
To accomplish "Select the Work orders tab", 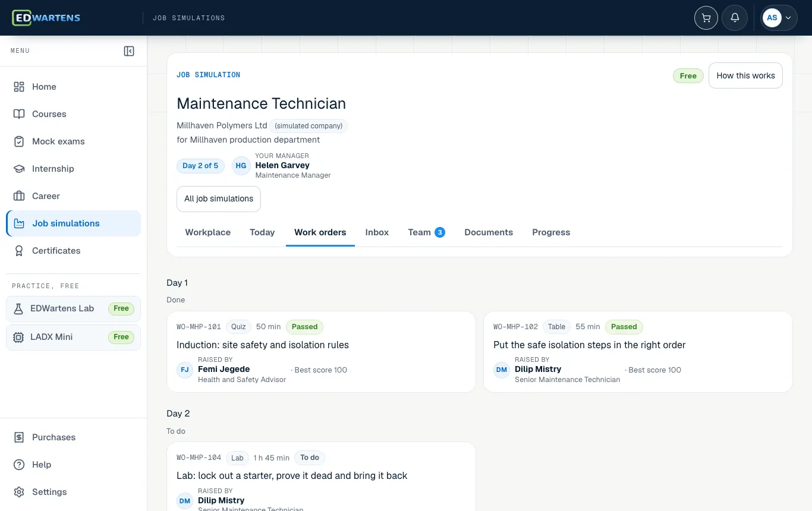I will (x=320, y=232).
